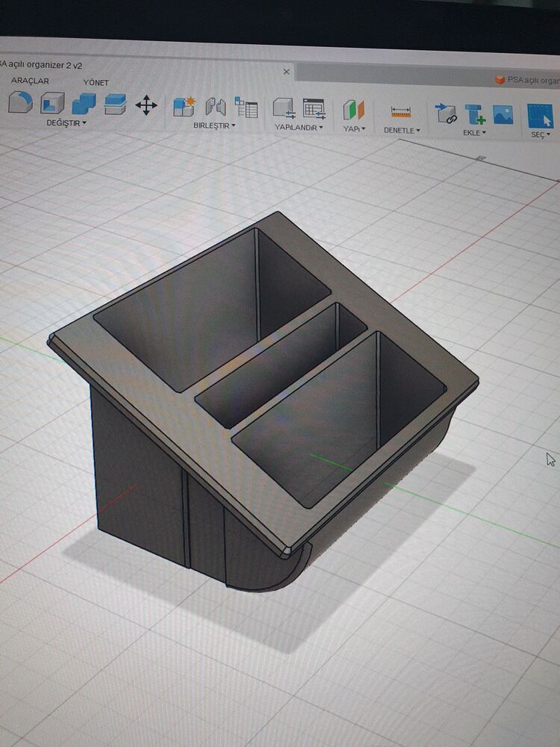
Task: Select the narrow middle compartment of model
Action: [x=281, y=365]
